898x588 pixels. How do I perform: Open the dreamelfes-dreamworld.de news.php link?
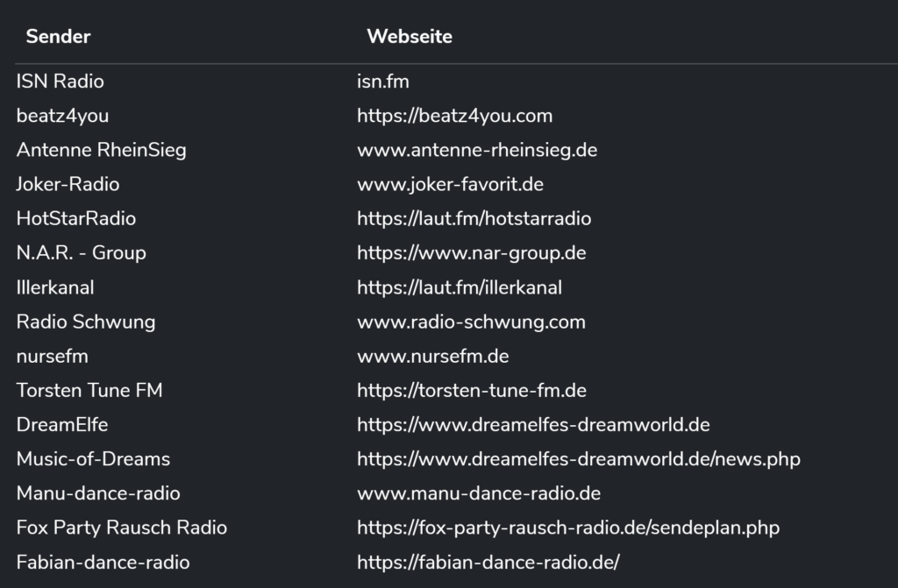pyautogui.click(x=578, y=459)
